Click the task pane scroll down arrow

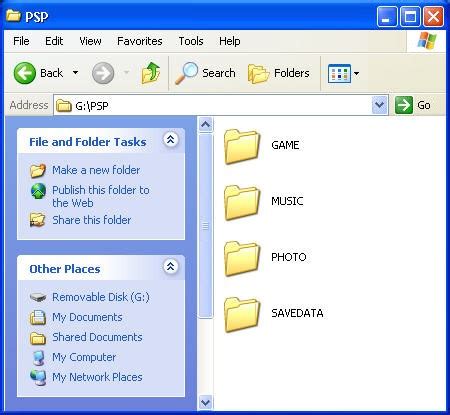[206, 402]
